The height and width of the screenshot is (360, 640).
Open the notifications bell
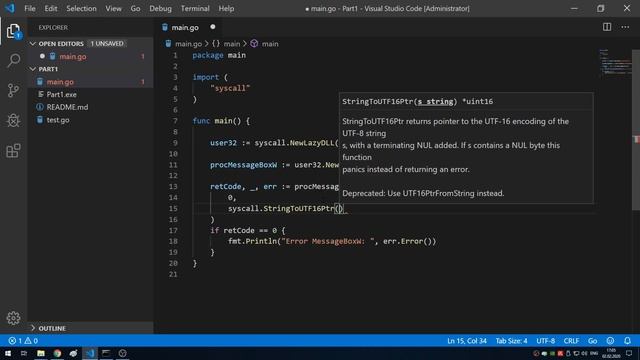[x=627, y=340]
